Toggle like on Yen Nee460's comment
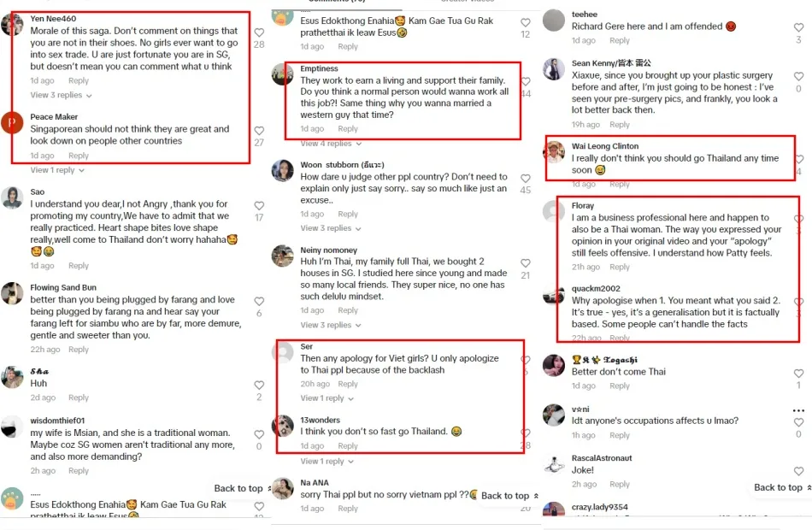This screenshot has height=530, width=812. [x=259, y=32]
